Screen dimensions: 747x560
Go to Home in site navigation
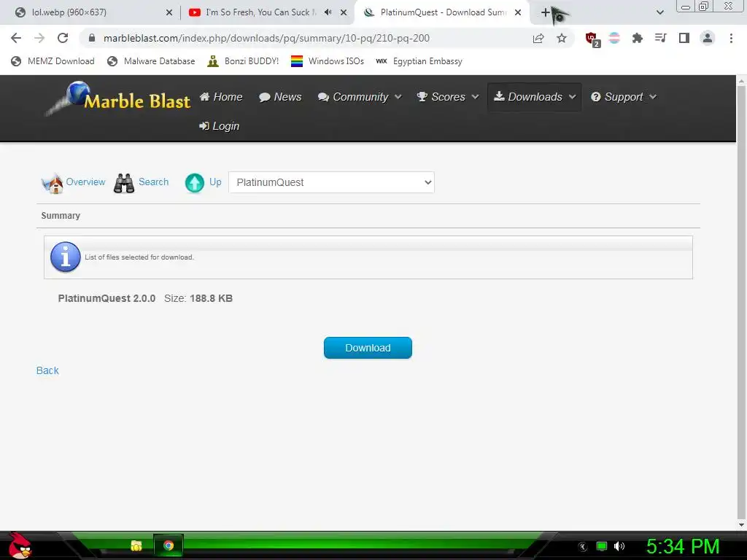(221, 97)
